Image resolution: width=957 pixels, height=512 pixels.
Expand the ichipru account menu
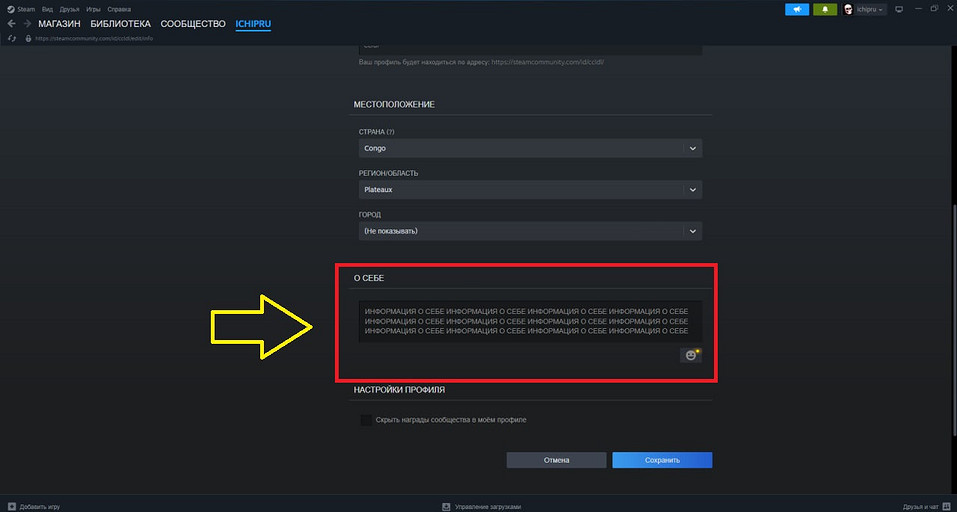point(870,9)
